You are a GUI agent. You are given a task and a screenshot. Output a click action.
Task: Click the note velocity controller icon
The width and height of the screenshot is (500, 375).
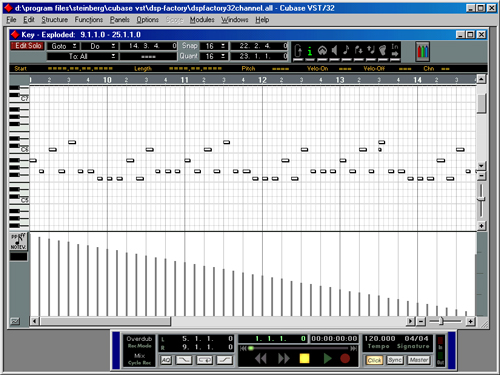[x=18, y=242]
